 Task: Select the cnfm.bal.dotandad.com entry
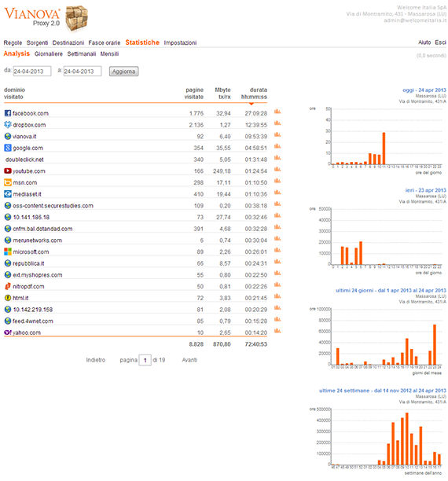pos(42,229)
